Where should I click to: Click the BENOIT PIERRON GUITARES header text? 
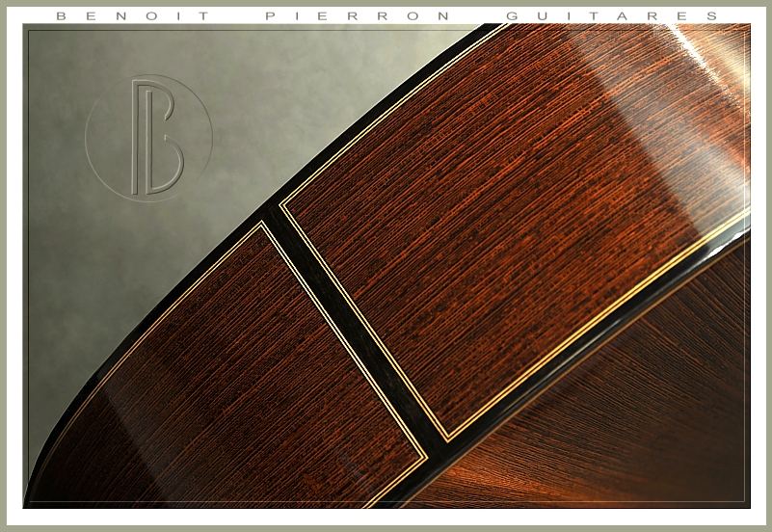pyautogui.click(x=387, y=16)
